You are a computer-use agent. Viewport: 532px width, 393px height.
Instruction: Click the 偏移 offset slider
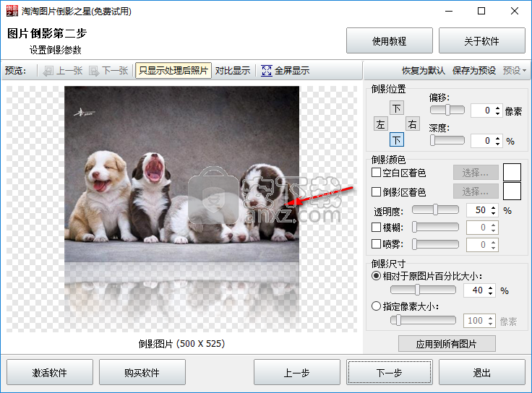(447, 110)
